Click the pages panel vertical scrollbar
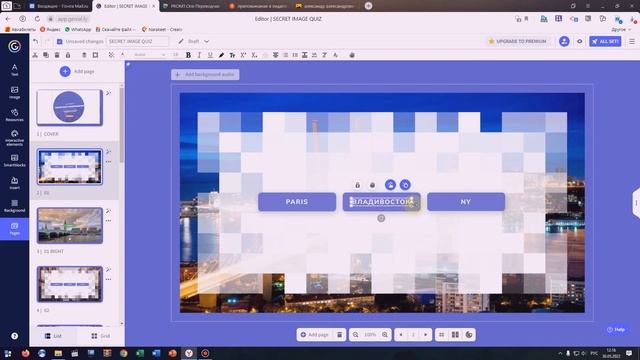This screenshot has height=360, width=640. [x=122, y=126]
